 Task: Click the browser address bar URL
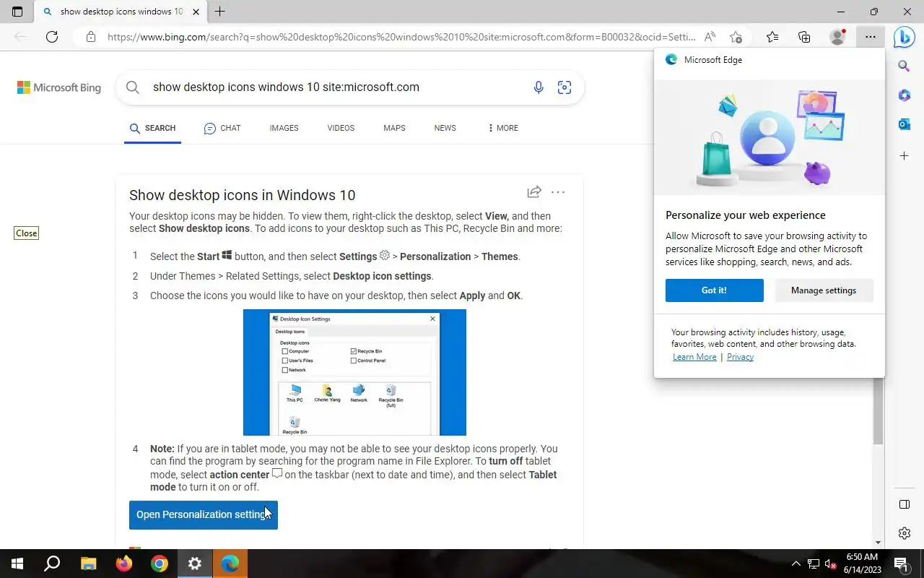tap(401, 37)
